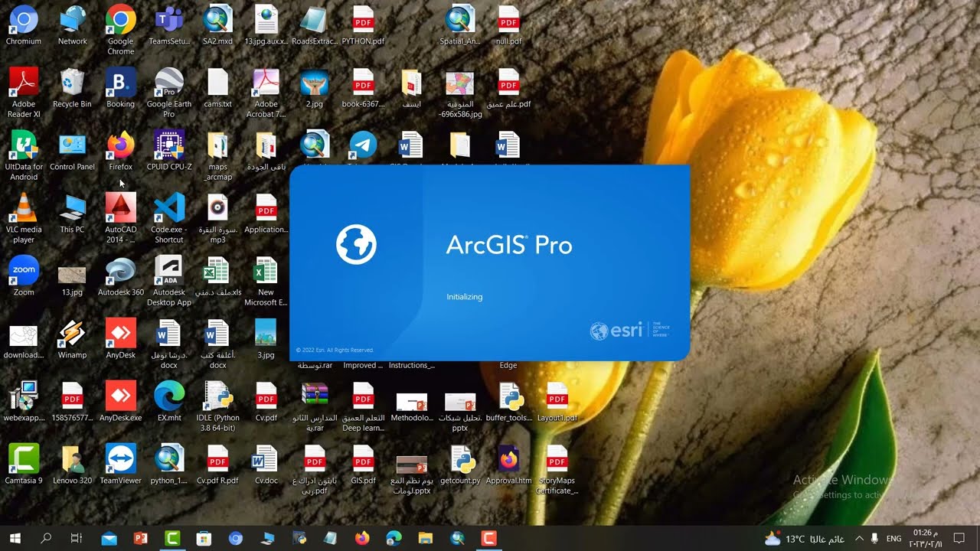Launch Google Chrome from the desktop
980x551 pixels.
tap(121, 31)
